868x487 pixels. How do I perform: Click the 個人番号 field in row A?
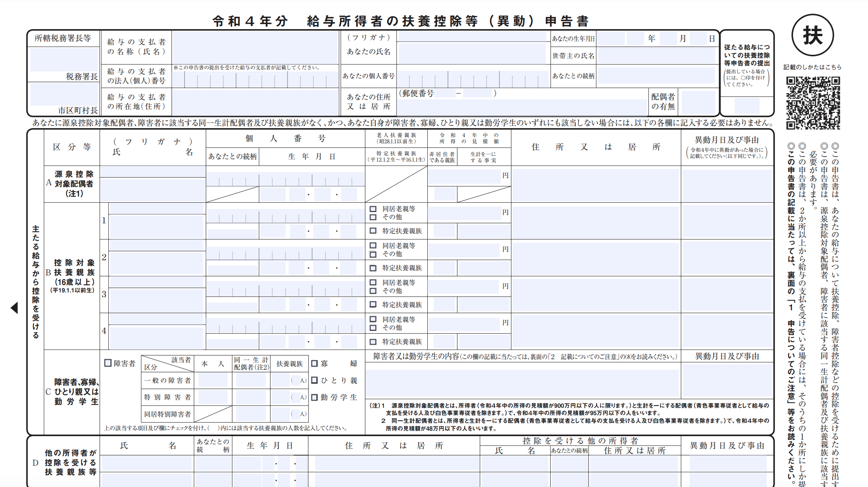click(x=285, y=179)
